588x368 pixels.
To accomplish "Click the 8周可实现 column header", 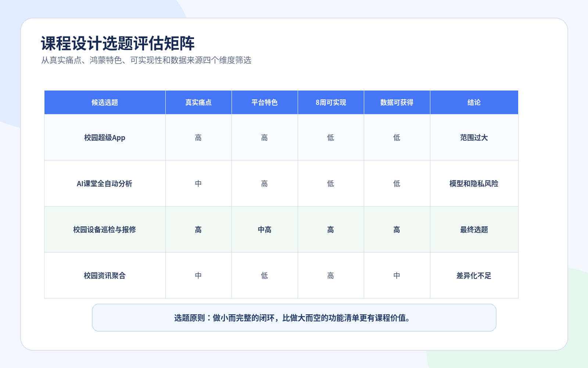I will click(331, 102).
